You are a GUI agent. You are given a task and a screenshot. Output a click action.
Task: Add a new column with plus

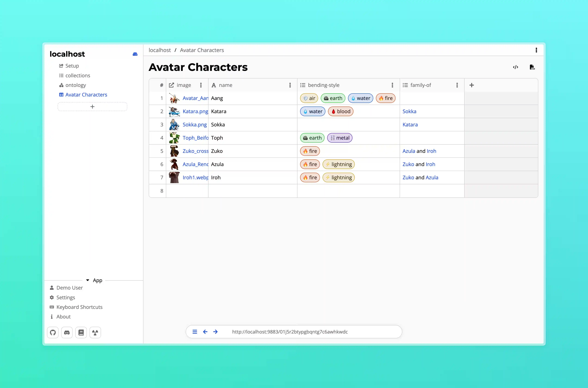[471, 85]
